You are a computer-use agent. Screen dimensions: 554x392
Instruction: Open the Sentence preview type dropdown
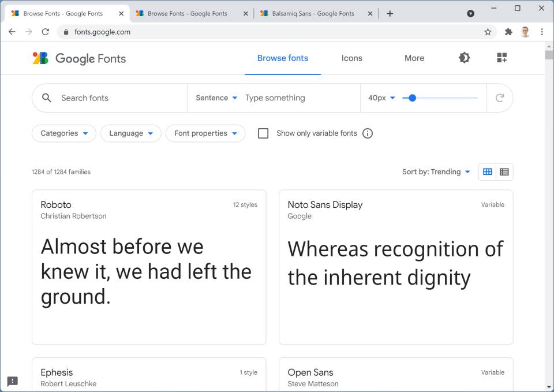(216, 98)
